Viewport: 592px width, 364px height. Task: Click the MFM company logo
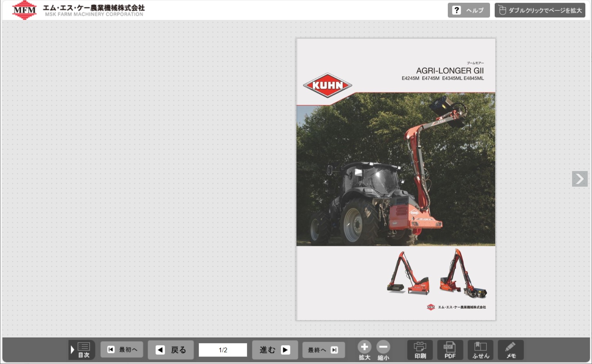(24, 10)
